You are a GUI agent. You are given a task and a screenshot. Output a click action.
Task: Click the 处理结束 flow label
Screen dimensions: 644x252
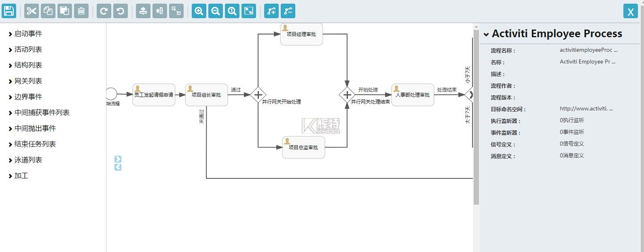pos(447,90)
